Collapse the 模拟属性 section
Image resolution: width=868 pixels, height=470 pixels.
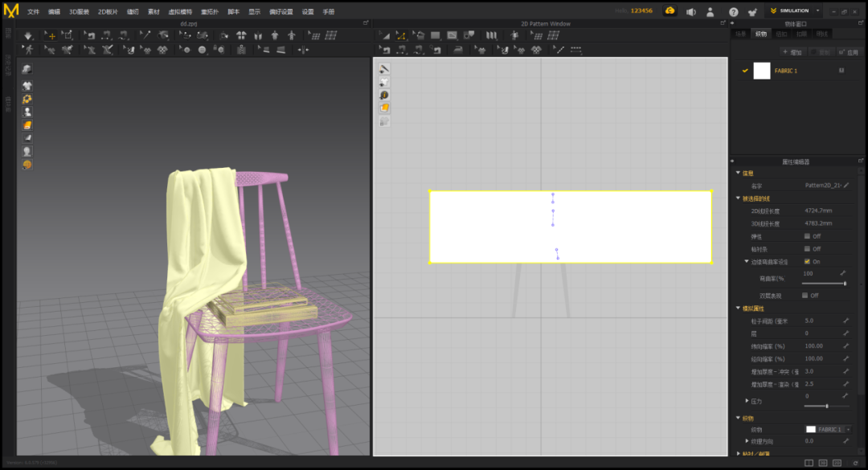click(739, 309)
